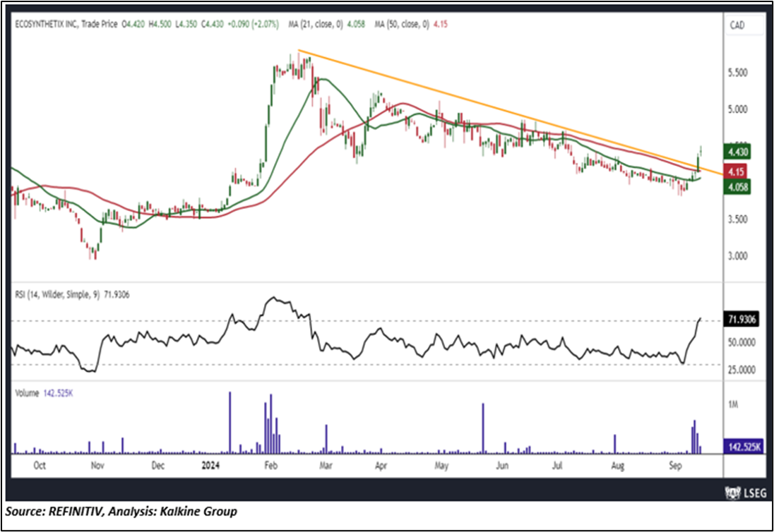The height and width of the screenshot is (532, 774).
Task: Click the red 4.15 MA price tag
Action: point(735,171)
